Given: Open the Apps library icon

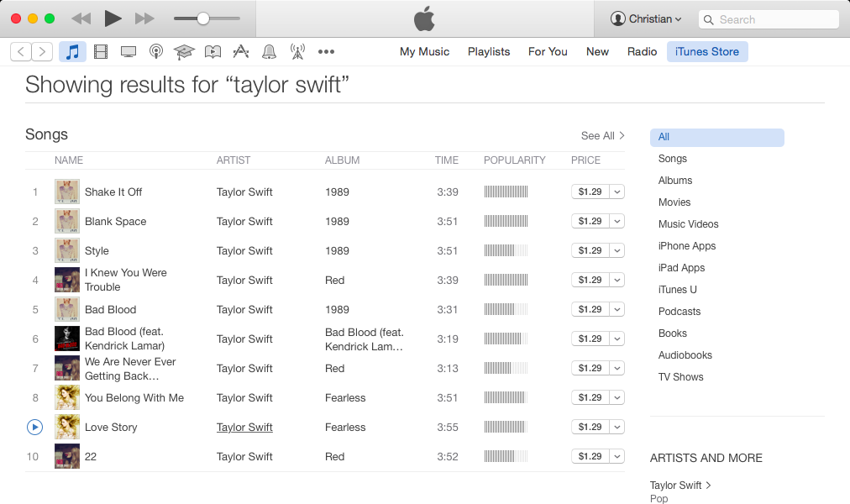Looking at the screenshot, I should coord(241,52).
